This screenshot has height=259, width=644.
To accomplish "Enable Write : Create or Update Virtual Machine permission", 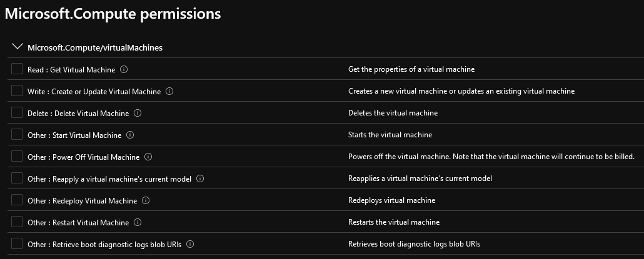I will coord(17,90).
